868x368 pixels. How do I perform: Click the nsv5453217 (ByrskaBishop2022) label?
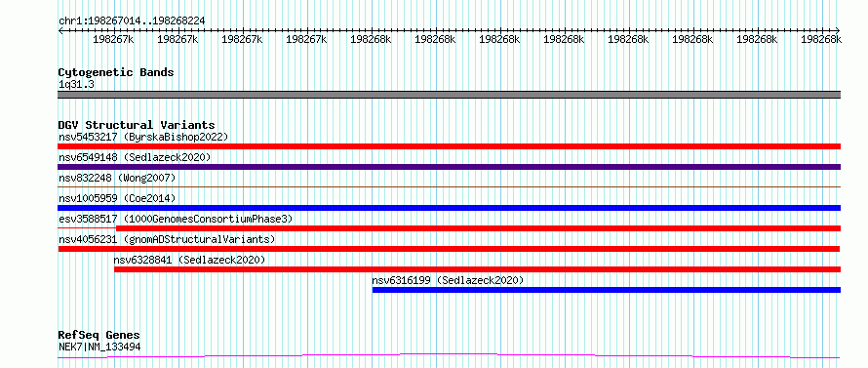tap(143, 137)
